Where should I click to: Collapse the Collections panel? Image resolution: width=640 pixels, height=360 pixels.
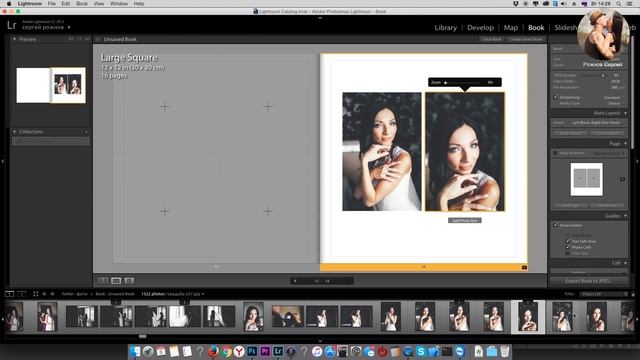pos(14,131)
